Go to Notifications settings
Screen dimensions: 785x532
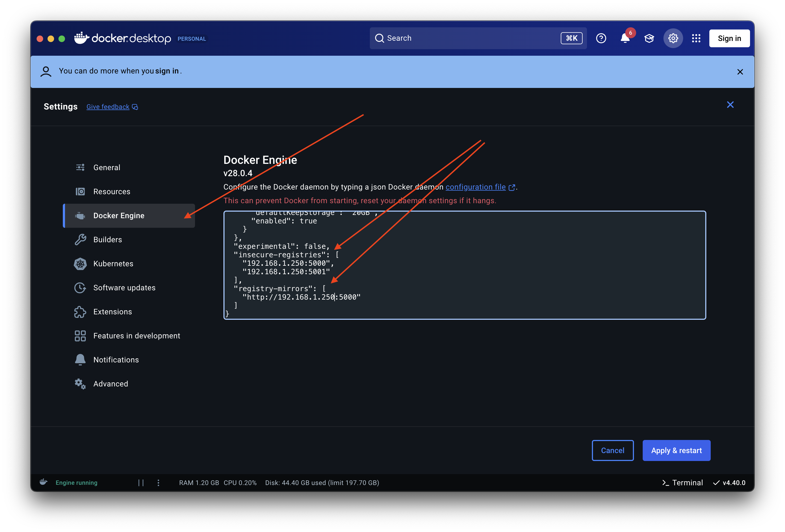[x=129, y=359]
